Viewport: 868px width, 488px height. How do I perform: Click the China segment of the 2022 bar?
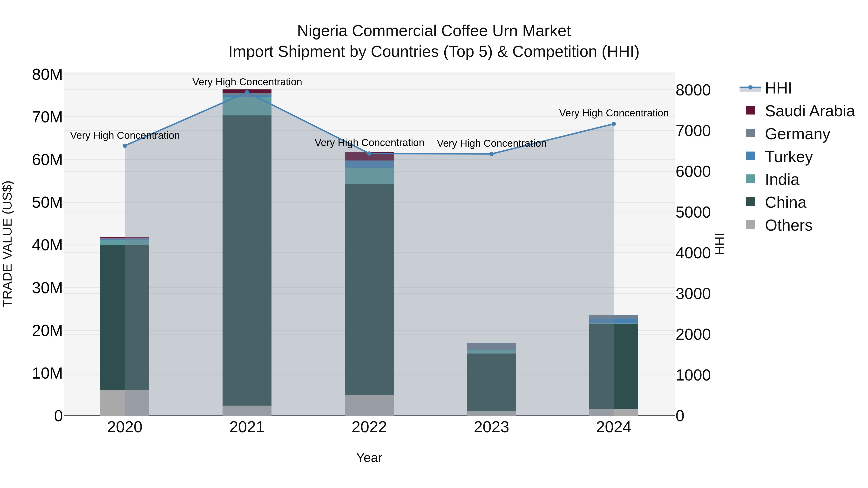(x=369, y=290)
